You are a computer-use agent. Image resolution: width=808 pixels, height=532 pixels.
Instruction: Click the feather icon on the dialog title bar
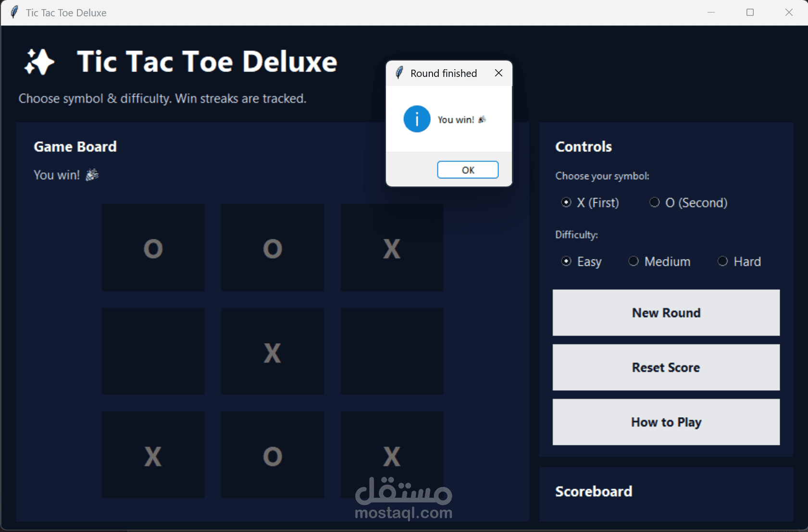pos(399,73)
